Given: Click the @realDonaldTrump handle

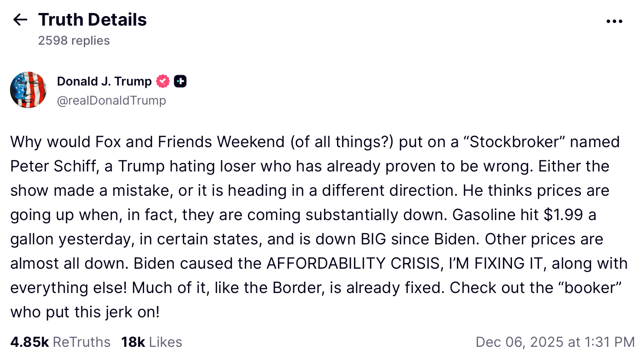Looking at the screenshot, I should point(111,100).
